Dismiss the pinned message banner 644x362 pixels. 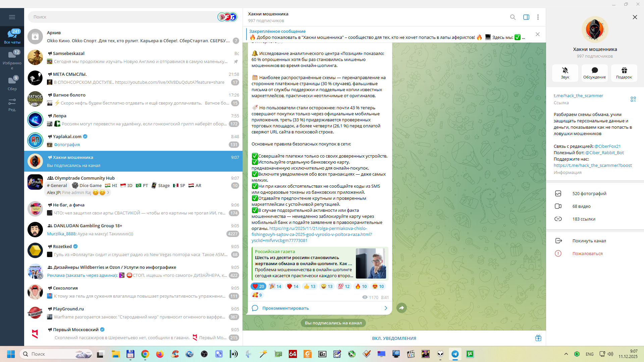[537, 34]
